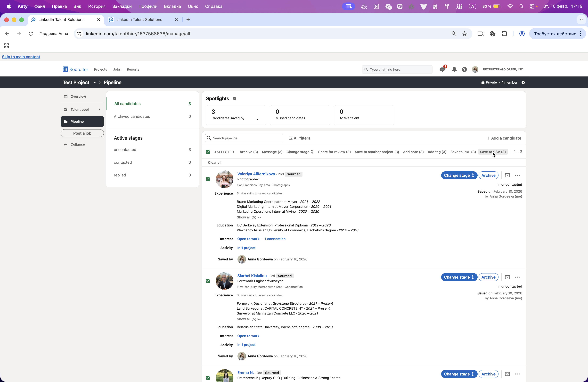The height and width of the screenshot is (382, 588).
Task: Open the Candidates saved by dropdown
Action: 257,119
